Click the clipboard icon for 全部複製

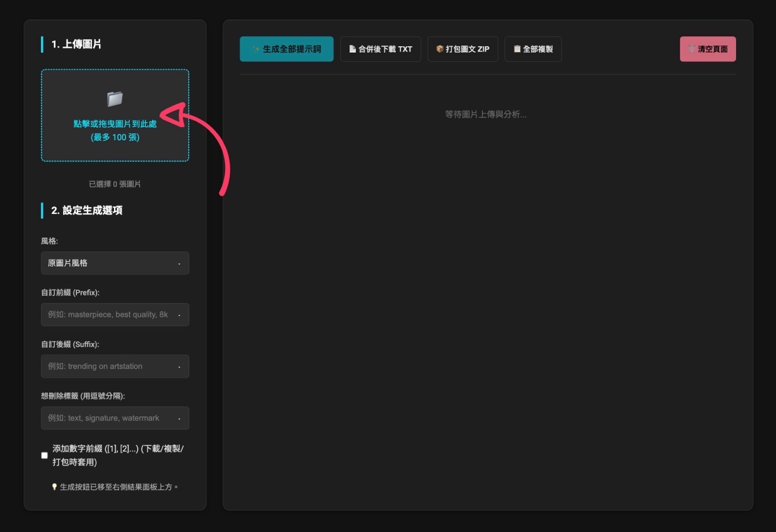click(x=517, y=49)
